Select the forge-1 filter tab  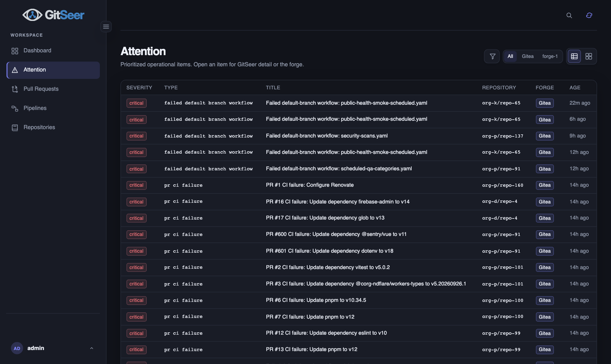click(550, 56)
